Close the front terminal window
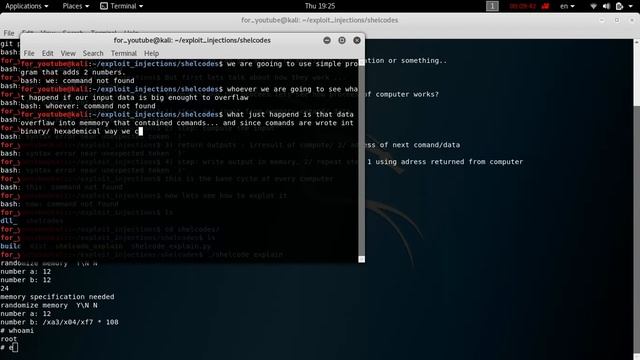The height and width of the screenshot is (360, 640). click(357, 40)
